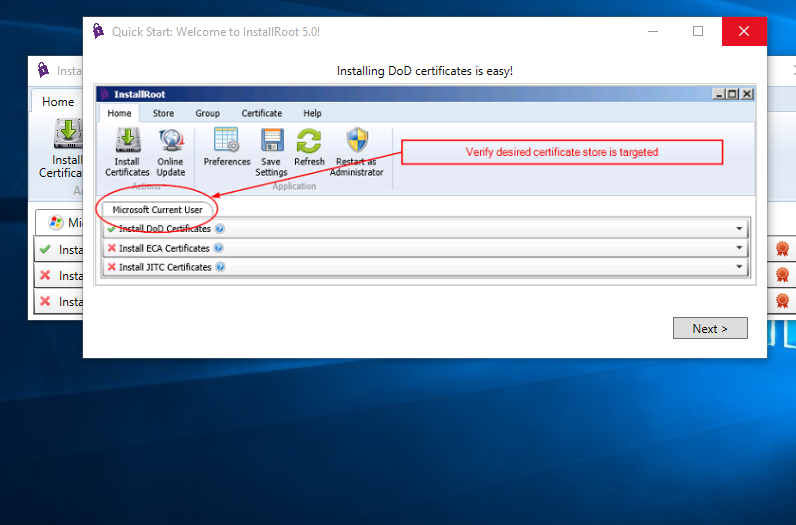Toggle red X on background window's third row
Image resolution: width=796 pixels, height=525 pixels.
(45, 301)
